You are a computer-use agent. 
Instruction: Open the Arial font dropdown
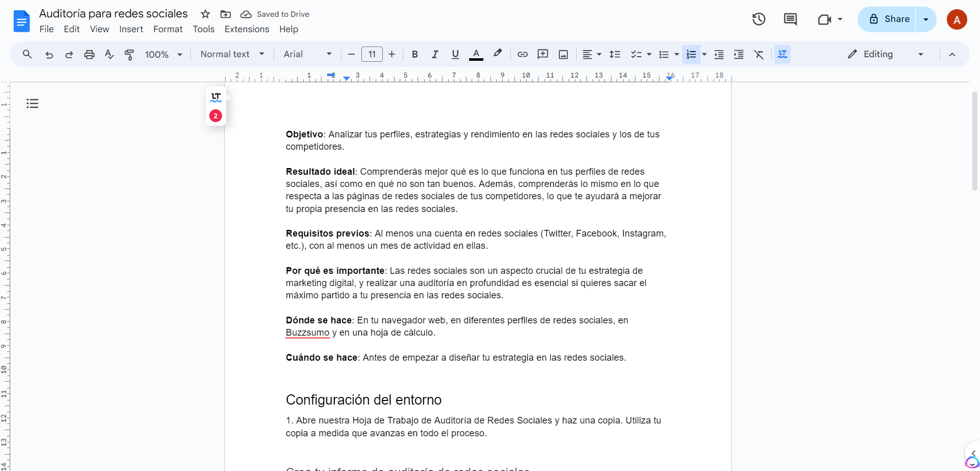[307, 54]
